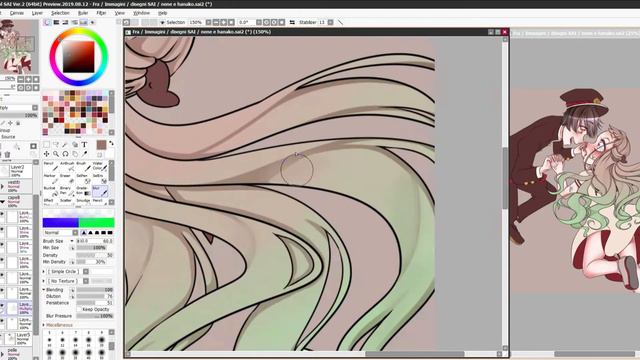Choose the Marker brush preset
The height and width of the screenshot is (360, 640).
50,178
